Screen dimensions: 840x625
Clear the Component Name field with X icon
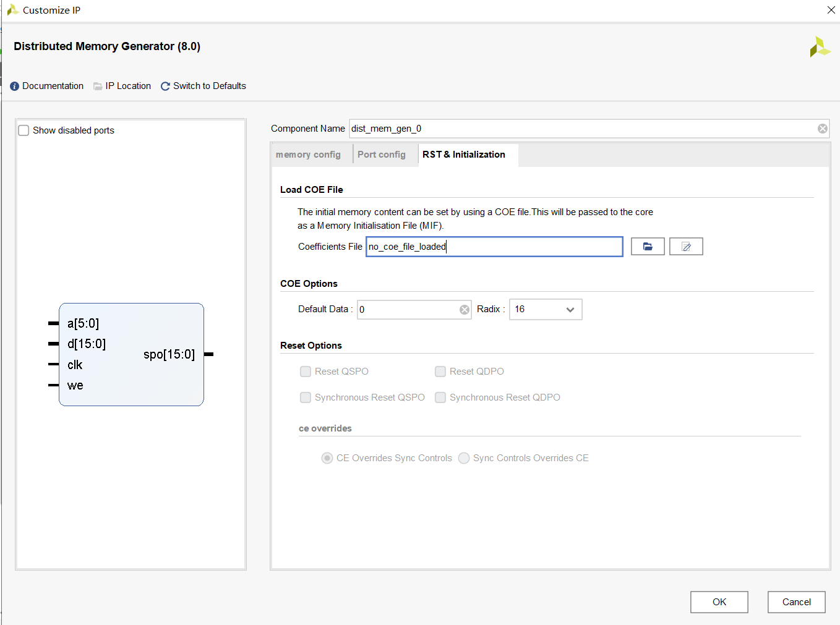(x=822, y=129)
